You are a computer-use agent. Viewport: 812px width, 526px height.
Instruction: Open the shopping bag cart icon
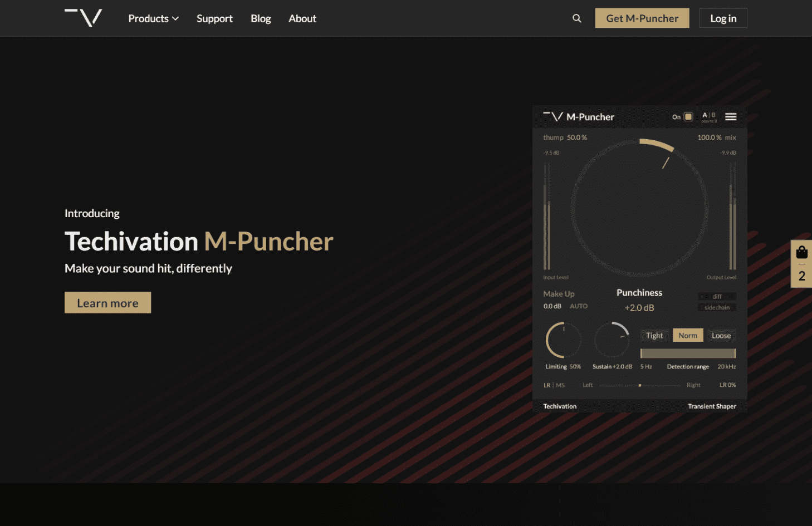(801, 253)
